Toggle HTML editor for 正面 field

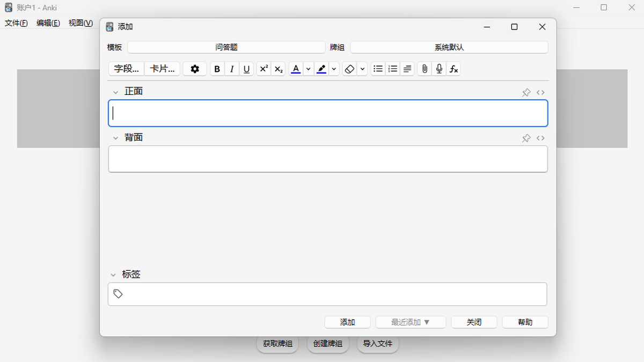540,92
